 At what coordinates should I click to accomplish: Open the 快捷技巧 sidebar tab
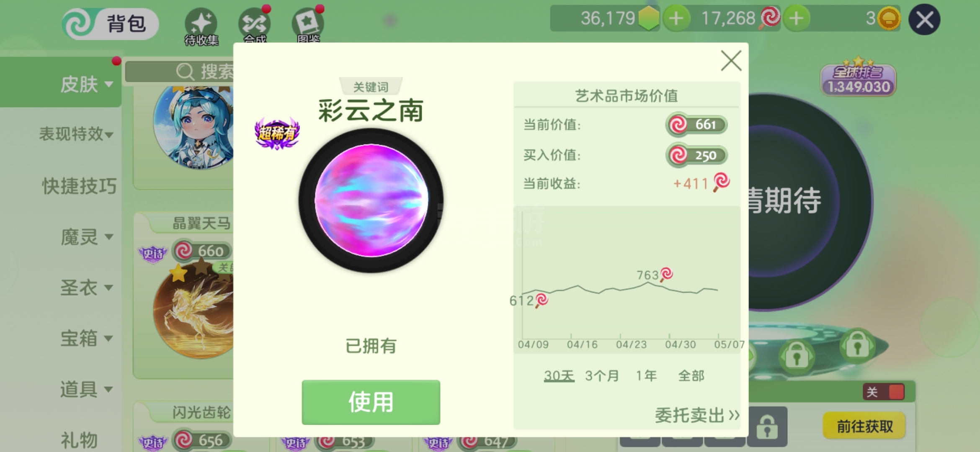[79, 186]
